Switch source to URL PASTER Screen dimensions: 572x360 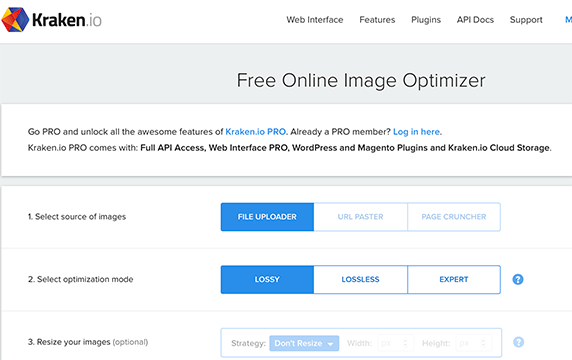click(360, 217)
